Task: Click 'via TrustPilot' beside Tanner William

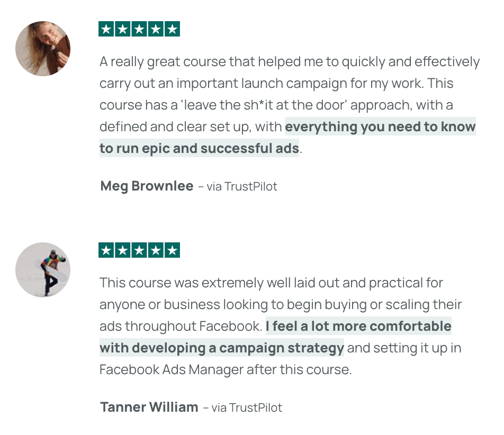Action: tap(247, 407)
